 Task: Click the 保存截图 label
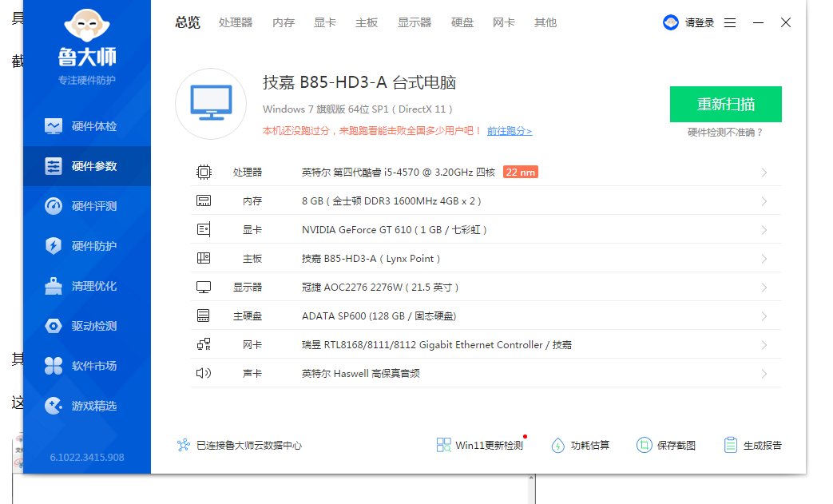(x=676, y=445)
